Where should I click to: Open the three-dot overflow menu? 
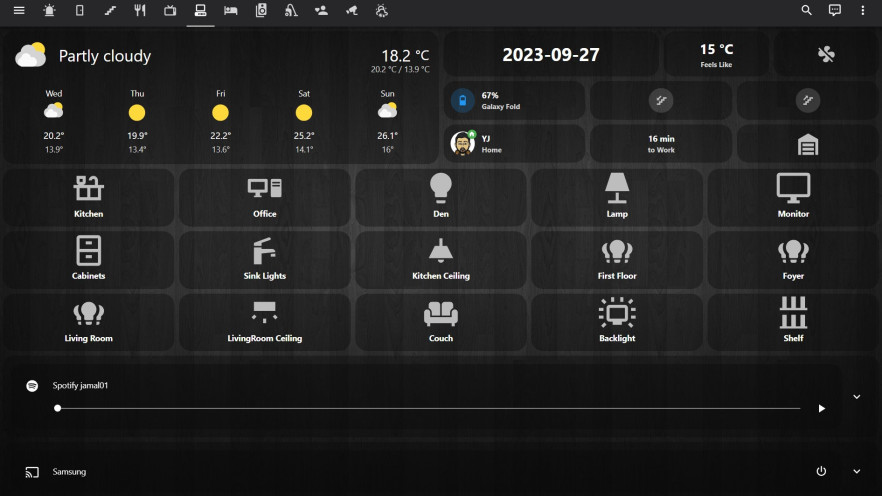tap(863, 11)
